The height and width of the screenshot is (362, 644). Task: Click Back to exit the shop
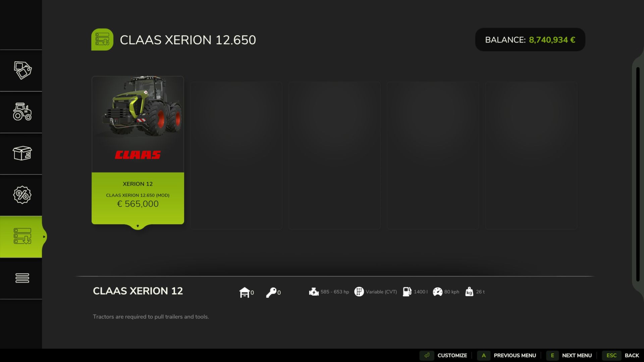coord(632,355)
